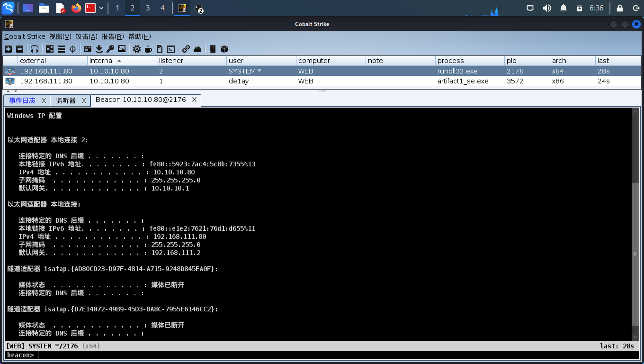Click the connect to team server plus icon
This screenshot has width=644, height=364.
[x=8, y=49]
